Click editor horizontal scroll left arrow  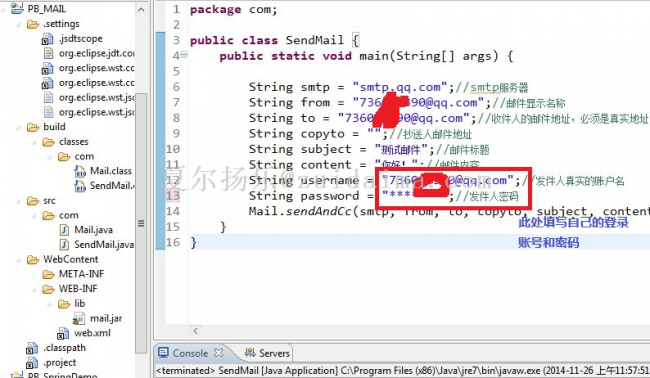(x=196, y=331)
